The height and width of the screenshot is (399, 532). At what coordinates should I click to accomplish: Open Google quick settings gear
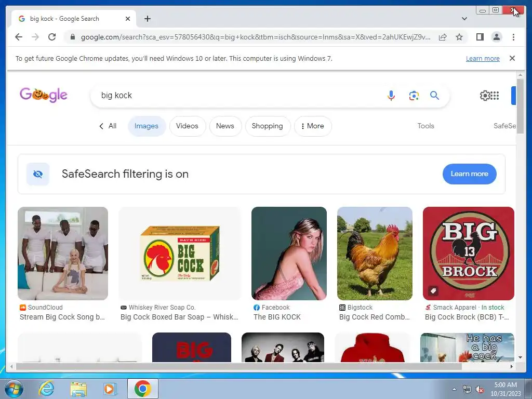click(485, 96)
